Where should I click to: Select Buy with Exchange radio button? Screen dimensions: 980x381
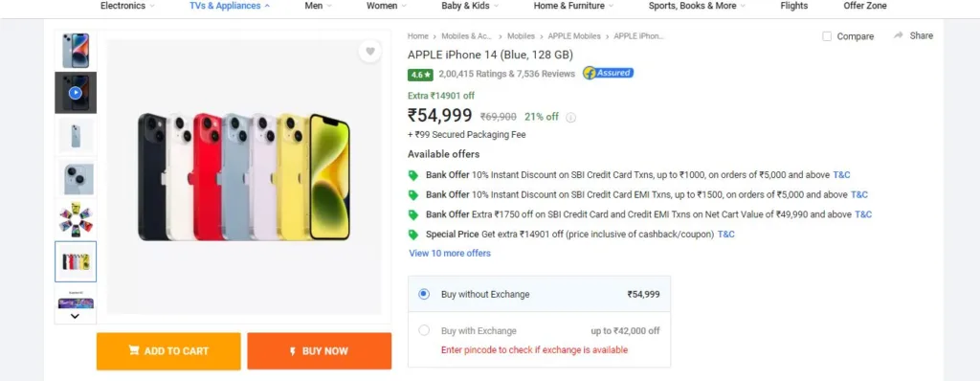424,330
